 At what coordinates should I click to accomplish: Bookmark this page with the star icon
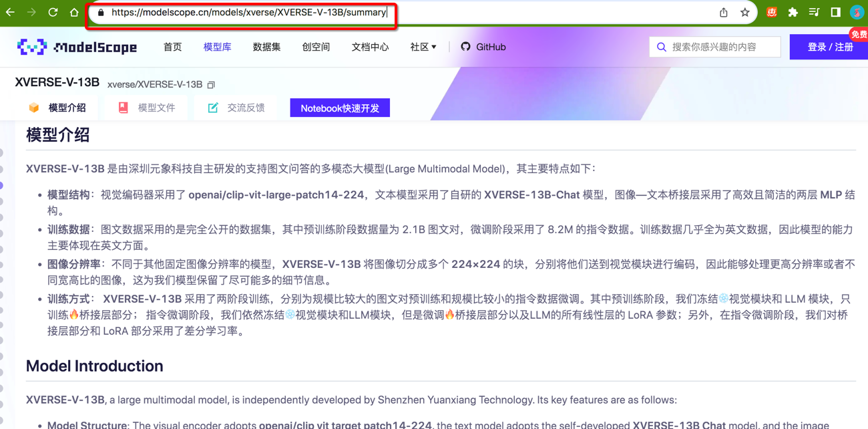(x=744, y=13)
